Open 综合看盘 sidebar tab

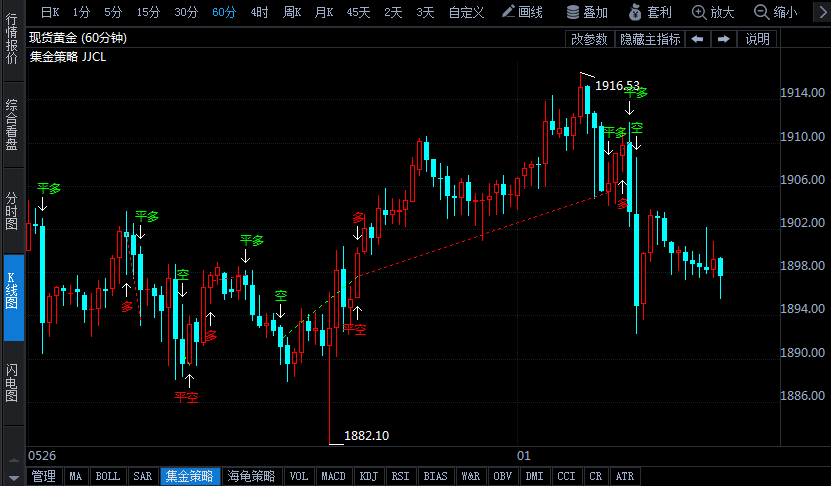coord(12,125)
